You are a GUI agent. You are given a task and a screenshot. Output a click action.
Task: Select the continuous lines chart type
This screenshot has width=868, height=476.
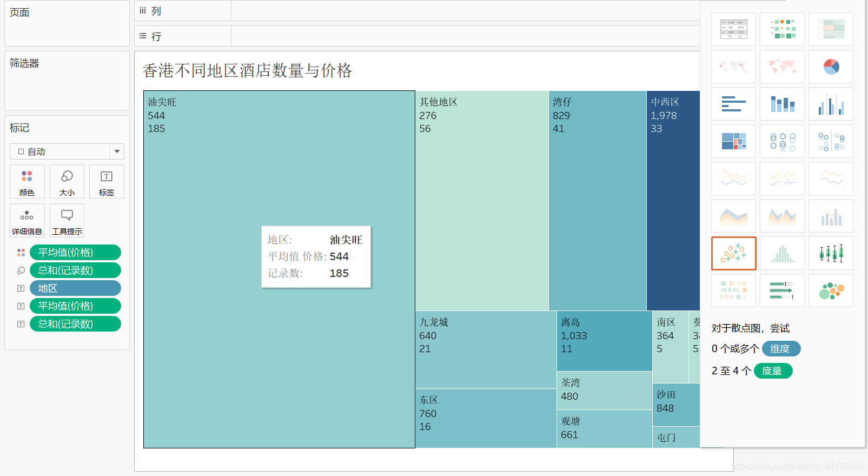[x=733, y=178]
